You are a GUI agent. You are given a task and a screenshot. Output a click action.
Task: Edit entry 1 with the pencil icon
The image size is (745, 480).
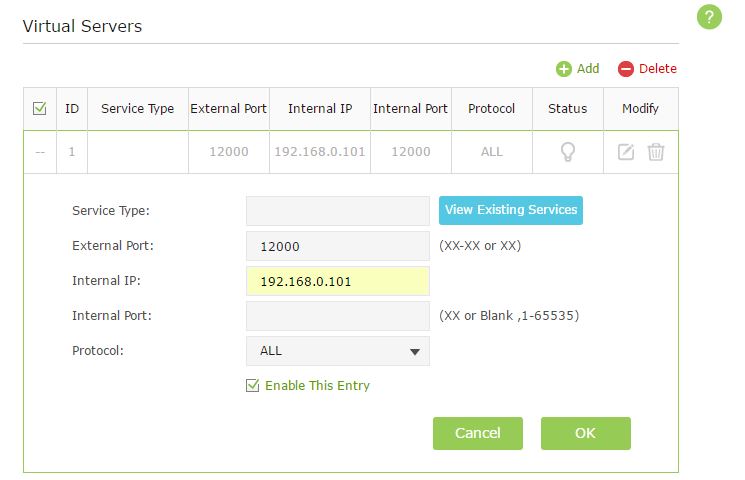point(626,152)
